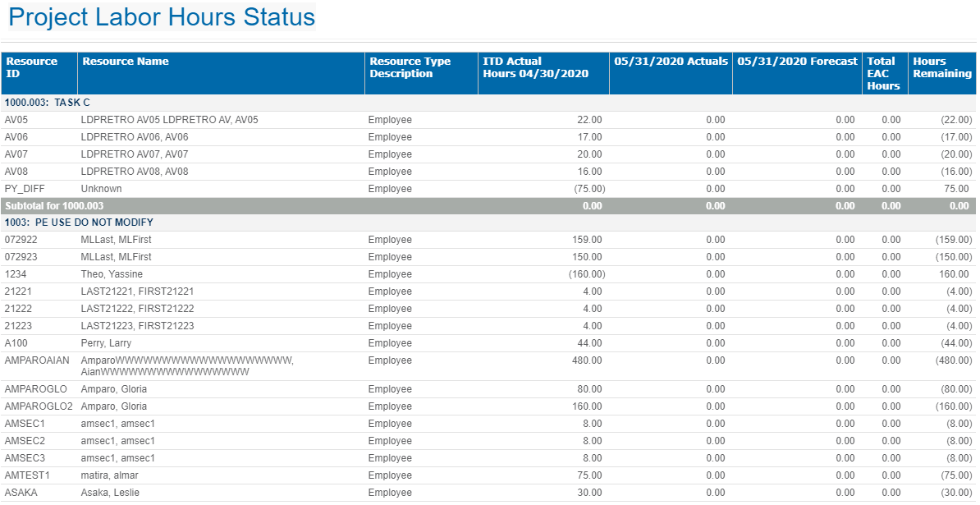This screenshot has width=980, height=505.
Task: Select the matira, almar resource name
Action: [112, 475]
